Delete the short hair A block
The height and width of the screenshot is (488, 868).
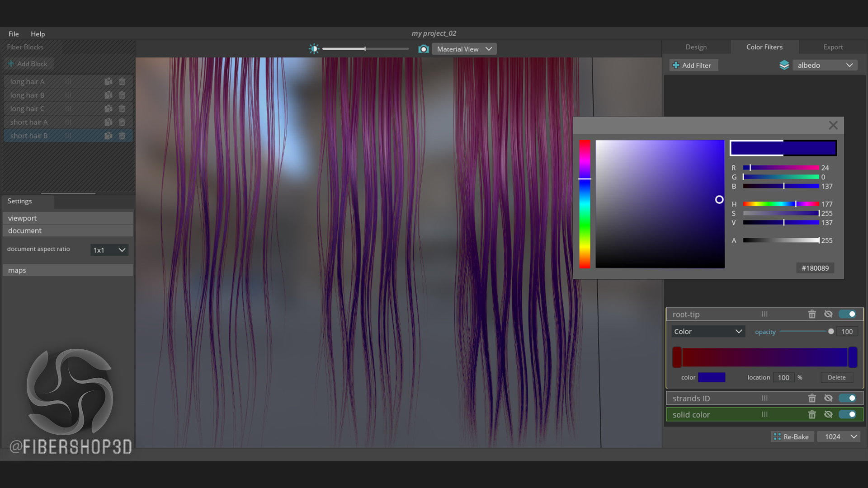(122, 122)
